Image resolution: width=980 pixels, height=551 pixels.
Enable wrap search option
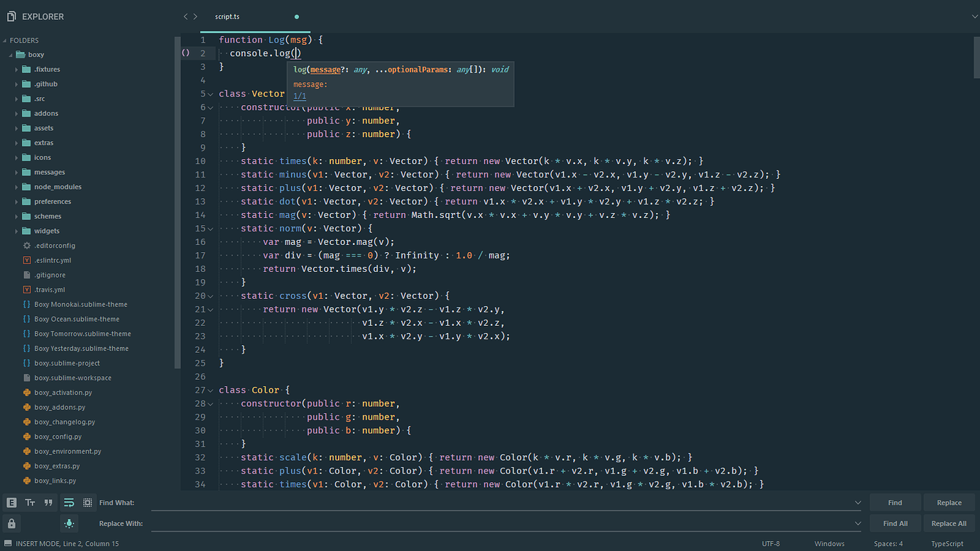[69, 502]
